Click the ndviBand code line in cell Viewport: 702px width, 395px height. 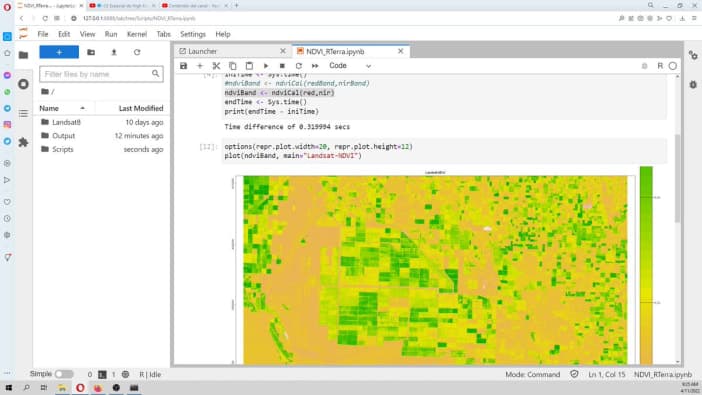[279, 93]
